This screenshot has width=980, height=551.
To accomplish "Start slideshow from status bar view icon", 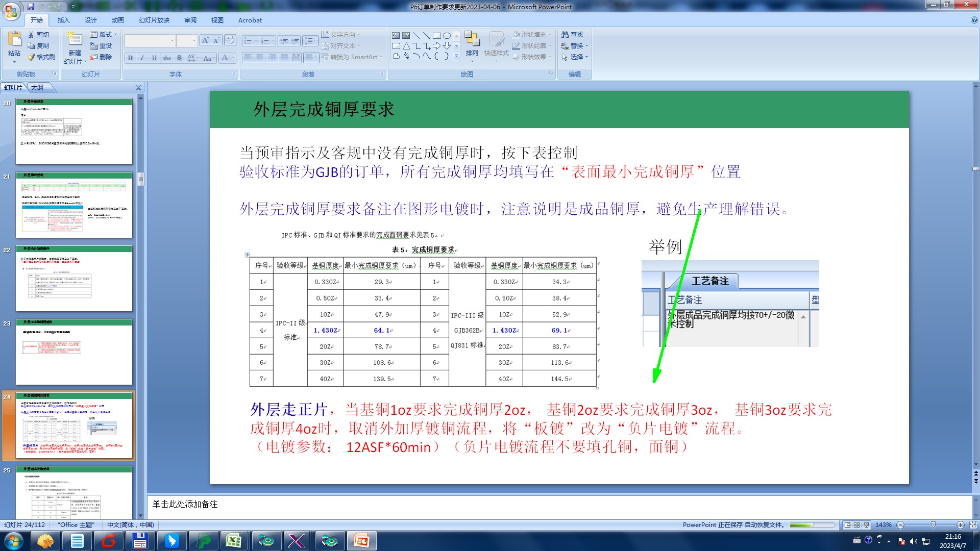I will click(x=866, y=525).
